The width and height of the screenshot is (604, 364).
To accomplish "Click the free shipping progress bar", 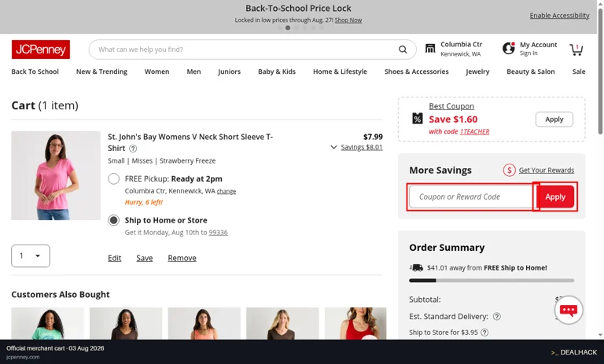I will pos(492,281).
